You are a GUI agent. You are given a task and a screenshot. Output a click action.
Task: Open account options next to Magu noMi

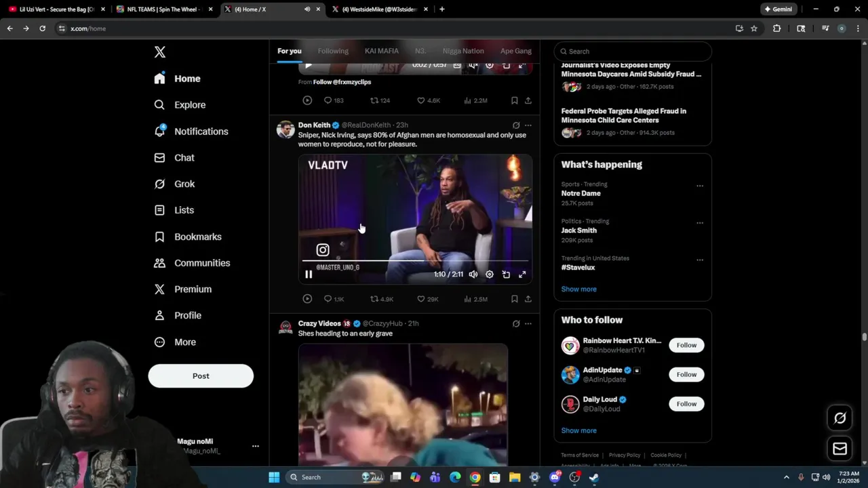click(x=256, y=446)
